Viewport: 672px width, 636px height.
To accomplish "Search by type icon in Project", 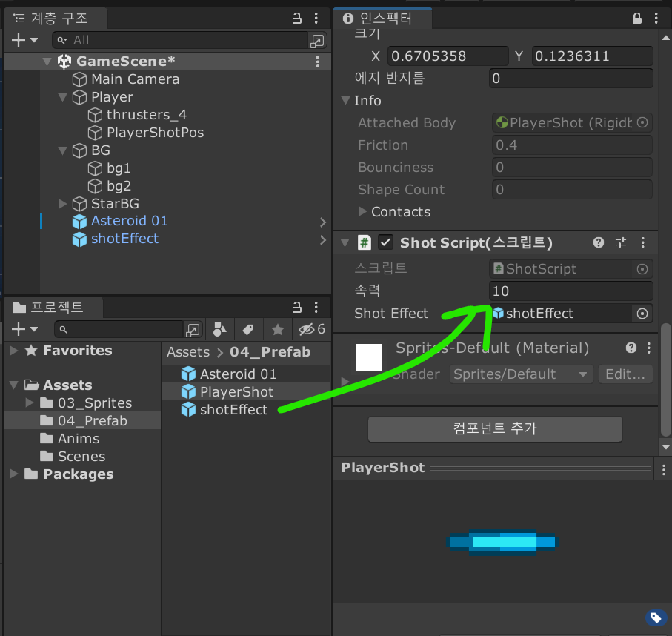I will [219, 329].
